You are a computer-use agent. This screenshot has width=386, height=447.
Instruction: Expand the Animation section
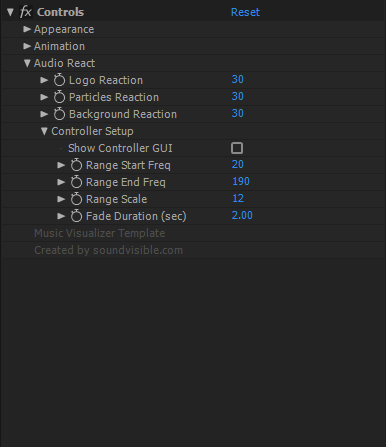coord(27,46)
